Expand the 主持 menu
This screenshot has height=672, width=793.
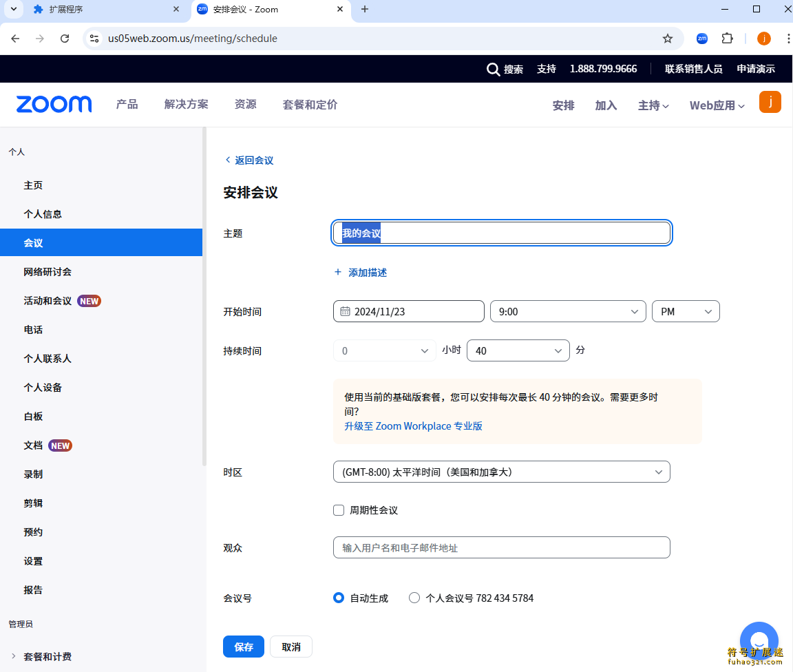[653, 105]
